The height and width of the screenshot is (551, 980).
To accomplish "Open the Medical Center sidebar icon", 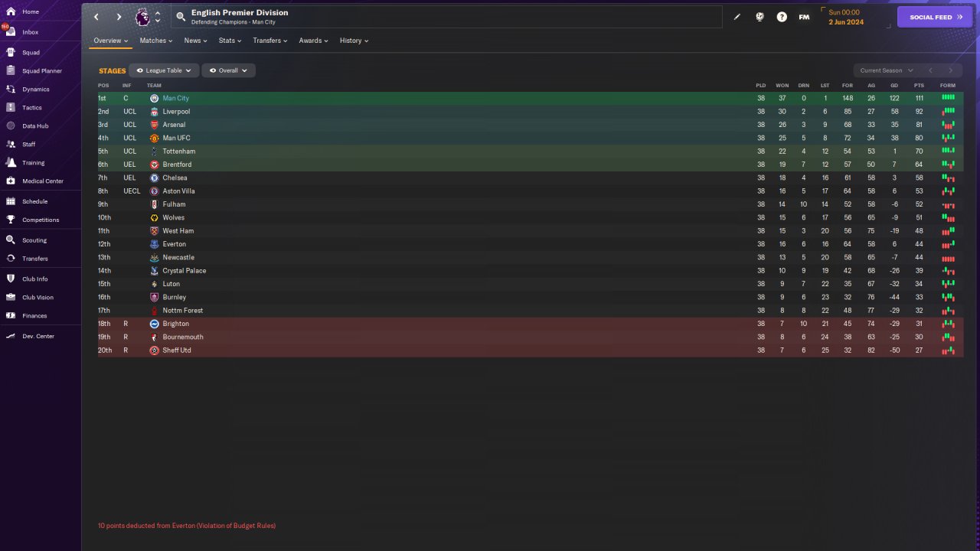I will tap(11, 181).
